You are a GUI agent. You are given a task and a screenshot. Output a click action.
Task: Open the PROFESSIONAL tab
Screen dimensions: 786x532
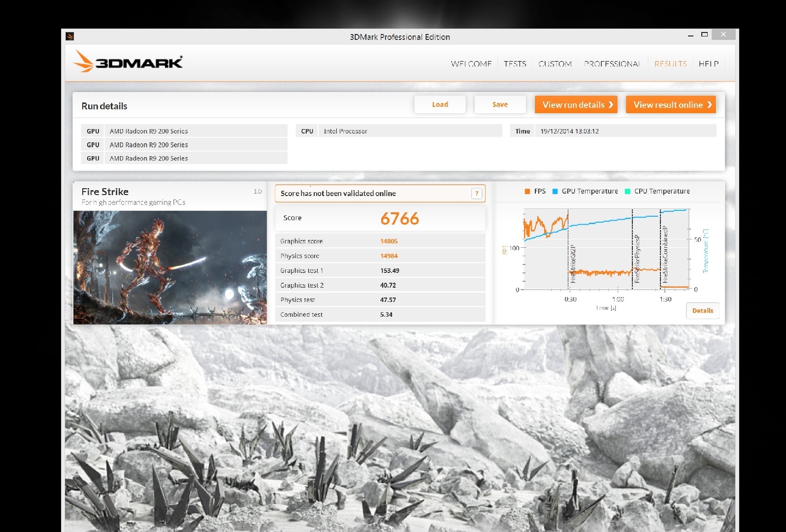612,64
